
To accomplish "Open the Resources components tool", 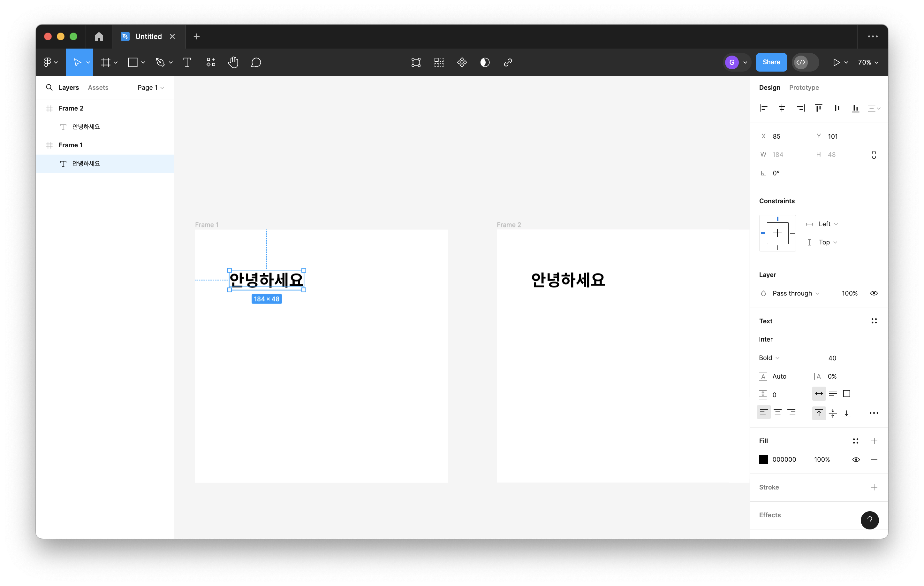I will [211, 62].
